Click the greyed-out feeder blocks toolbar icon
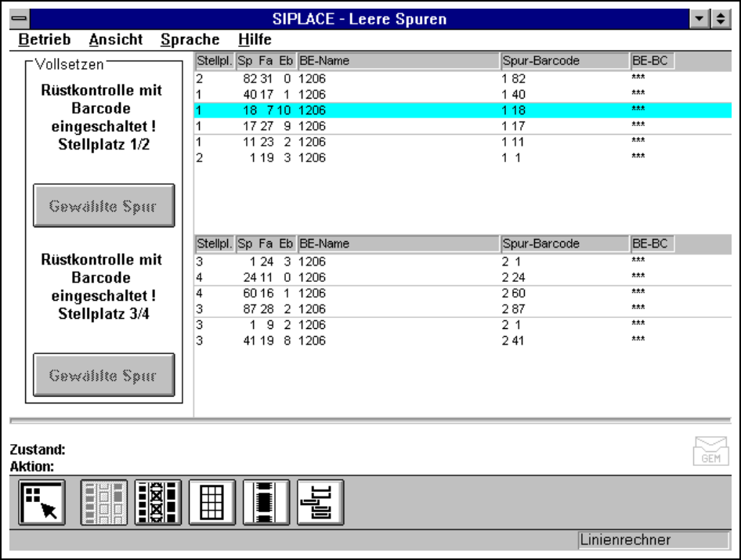 click(x=103, y=502)
